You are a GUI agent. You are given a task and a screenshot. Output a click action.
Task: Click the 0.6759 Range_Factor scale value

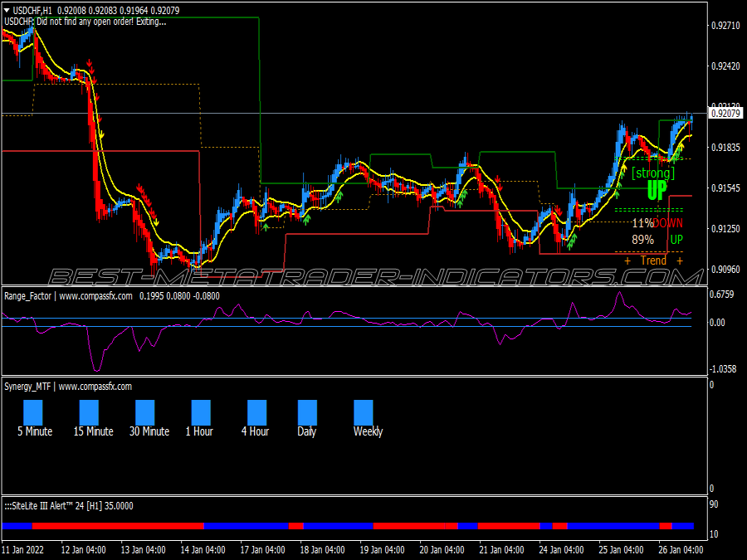point(722,295)
